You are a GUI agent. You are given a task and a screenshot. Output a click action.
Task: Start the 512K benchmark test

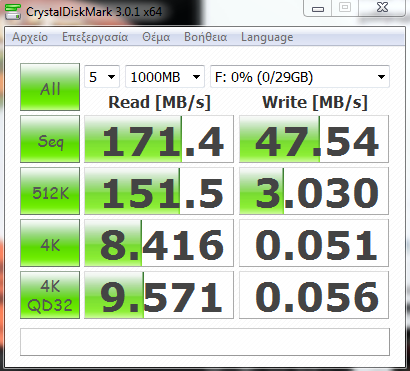pyautogui.click(x=50, y=191)
